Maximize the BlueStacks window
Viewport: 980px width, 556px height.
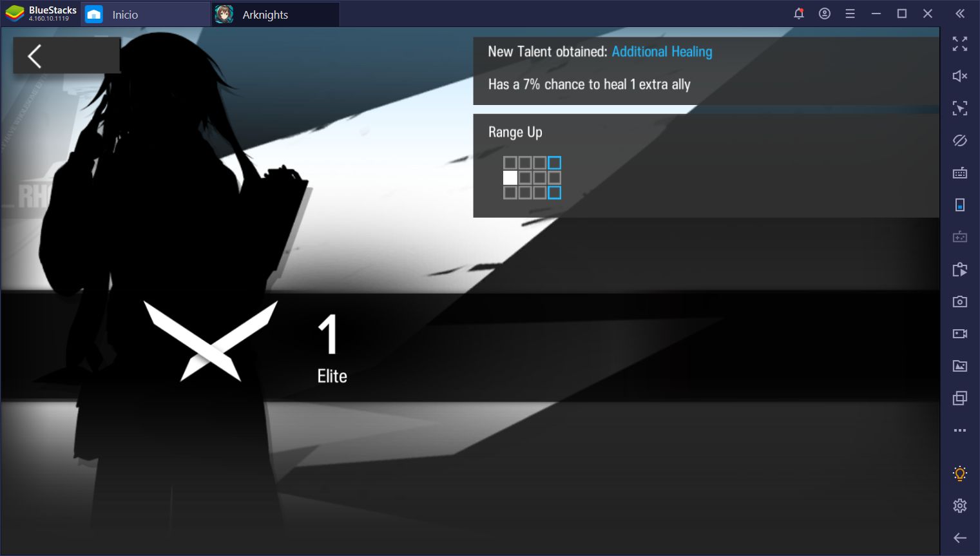pyautogui.click(x=902, y=14)
